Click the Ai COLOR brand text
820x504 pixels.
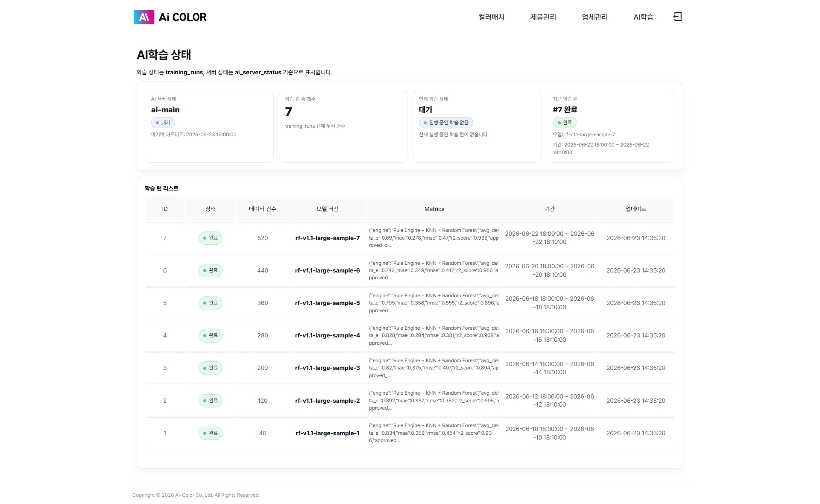182,17
